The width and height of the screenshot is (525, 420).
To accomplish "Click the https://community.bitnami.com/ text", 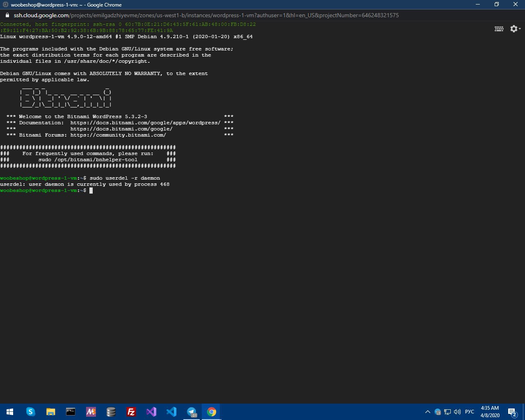I will click(118, 135).
